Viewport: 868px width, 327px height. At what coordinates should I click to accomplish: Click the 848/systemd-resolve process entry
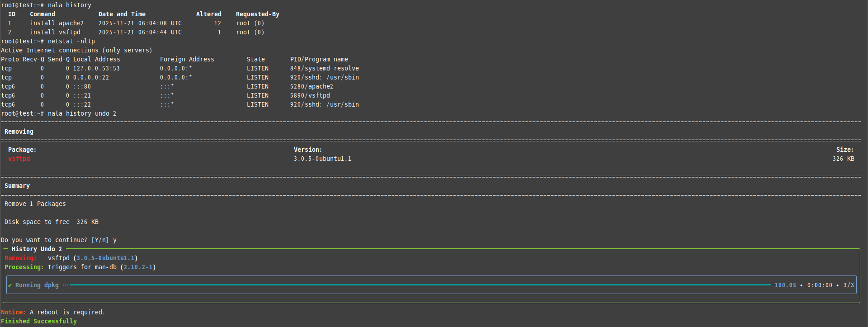pyautogui.click(x=324, y=69)
